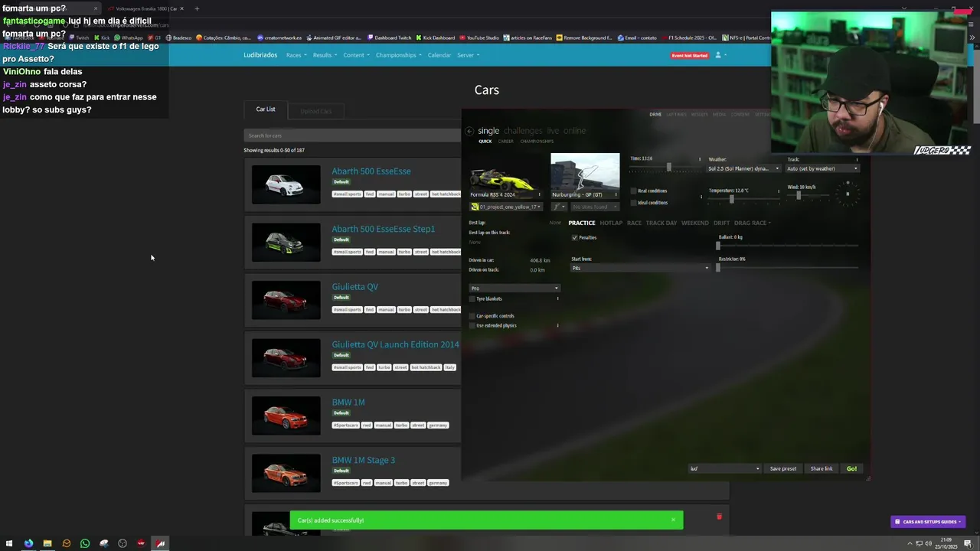Open the car skin dropdown 01_project_one_yellow
The width and height of the screenshot is (980, 551).
[x=507, y=207]
